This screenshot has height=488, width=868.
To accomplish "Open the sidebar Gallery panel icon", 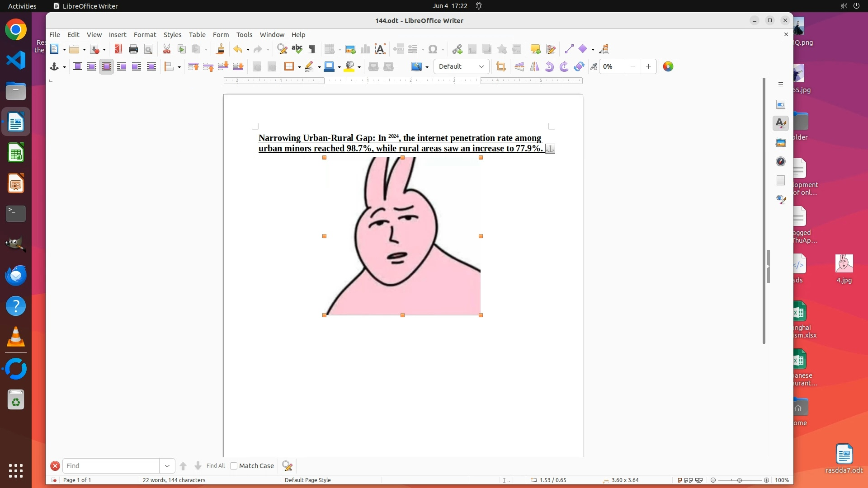I will point(781,143).
